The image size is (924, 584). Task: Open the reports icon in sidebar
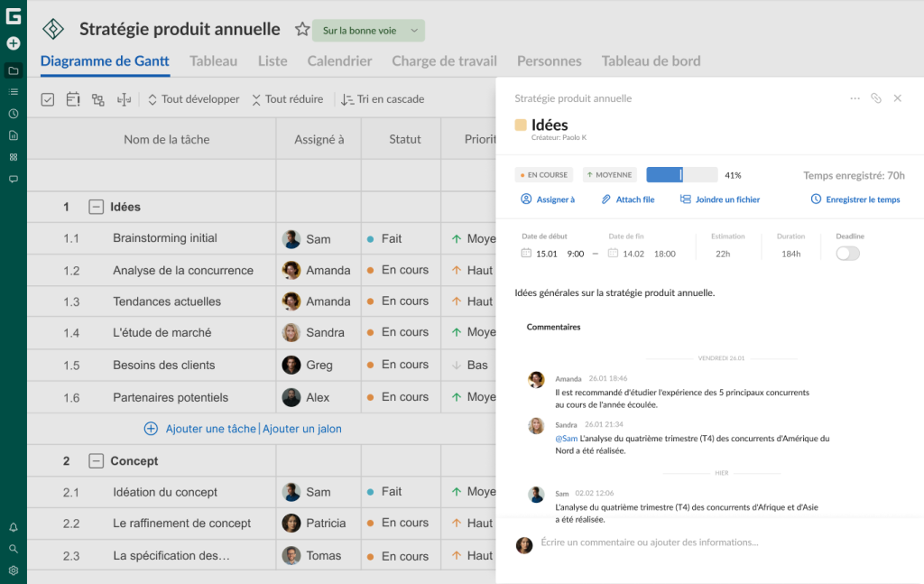(x=13, y=135)
